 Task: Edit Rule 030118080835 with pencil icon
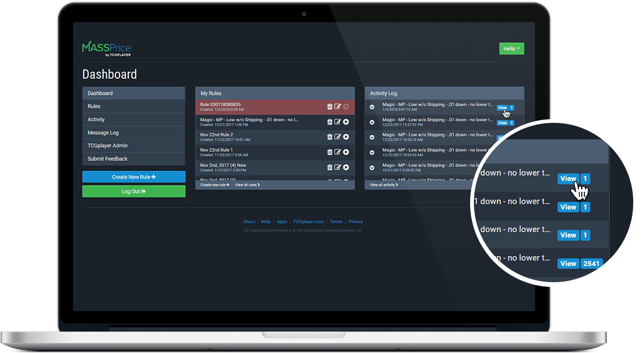[338, 107]
